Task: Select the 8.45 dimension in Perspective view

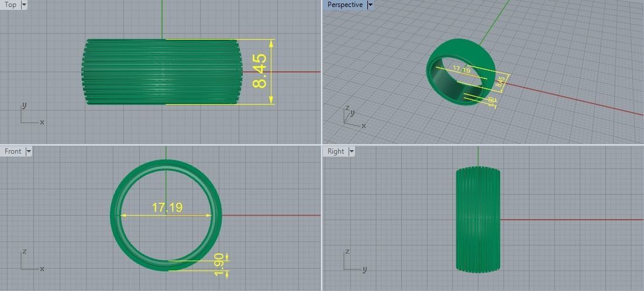Action: click(x=501, y=81)
